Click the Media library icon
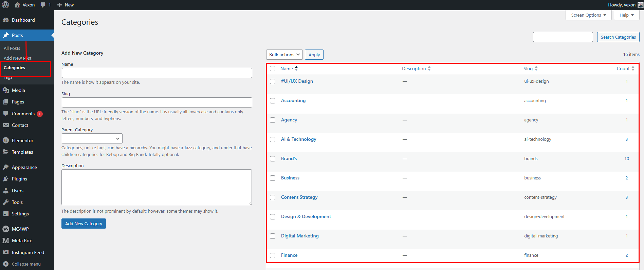Viewport: 644px width, 270px height. [6, 90]
